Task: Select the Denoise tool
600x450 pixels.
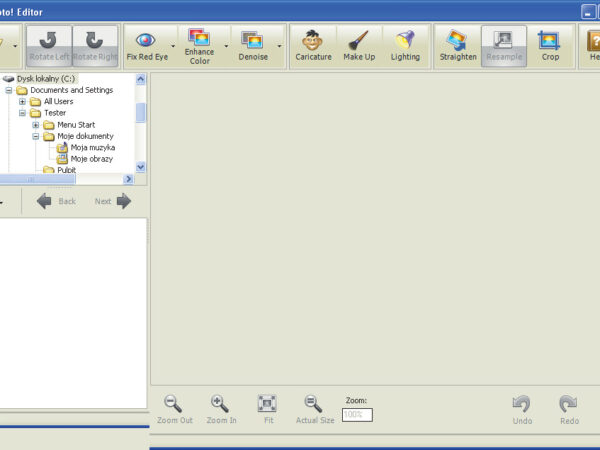Action: coord(252,46)
